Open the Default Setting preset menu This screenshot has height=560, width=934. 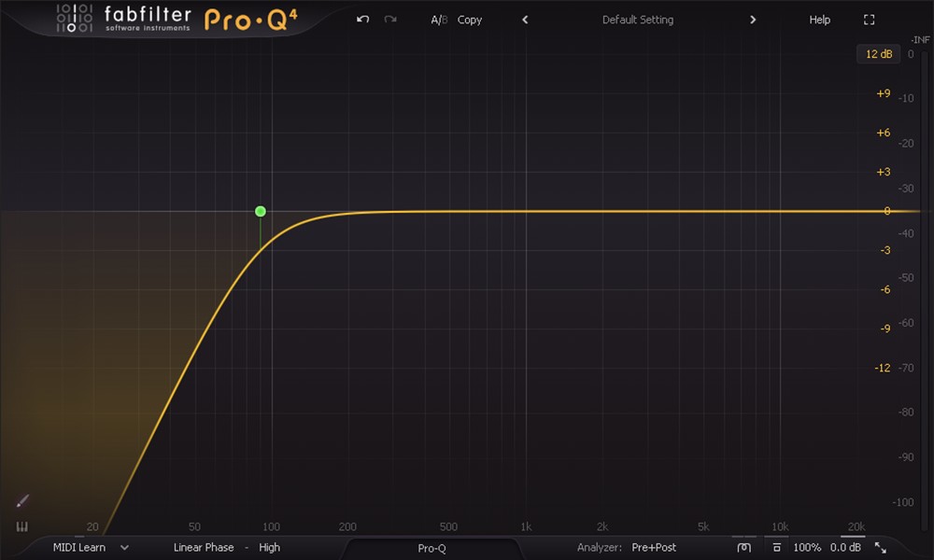(637, 20)
